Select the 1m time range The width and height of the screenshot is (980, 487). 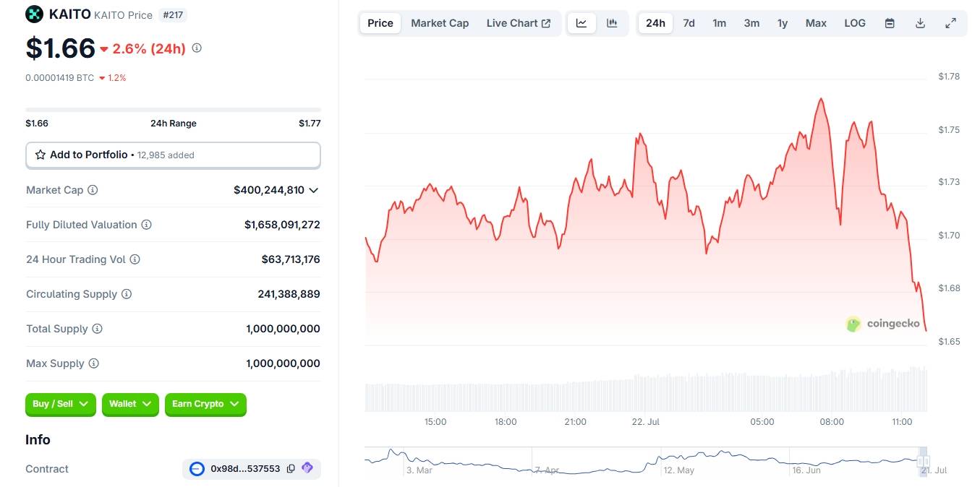(x=719, y=23)
